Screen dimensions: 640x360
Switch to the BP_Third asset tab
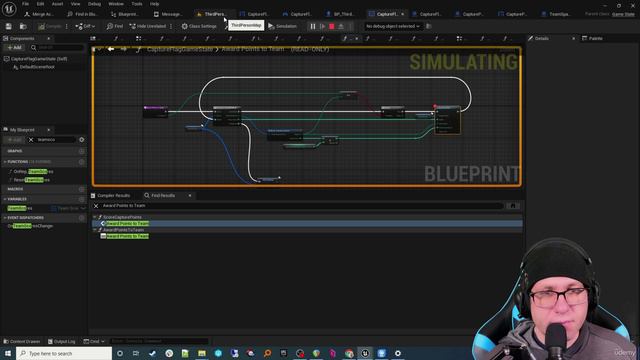[340, 14]
